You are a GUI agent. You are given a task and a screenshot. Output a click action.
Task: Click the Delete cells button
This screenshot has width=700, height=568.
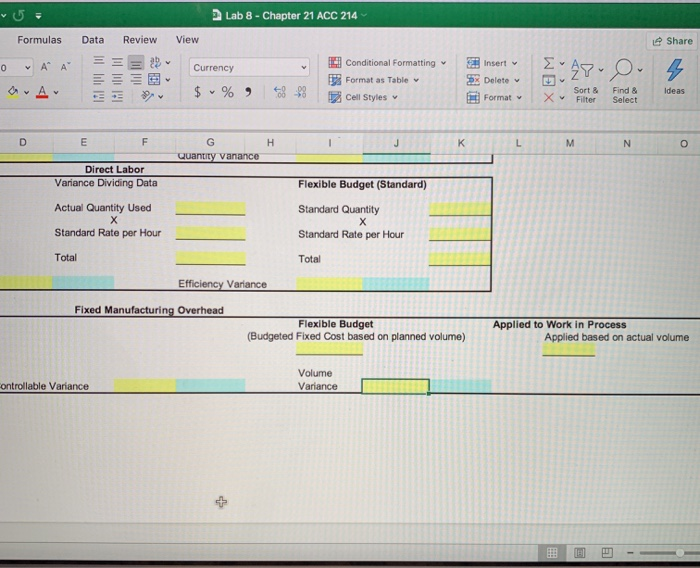492,80
